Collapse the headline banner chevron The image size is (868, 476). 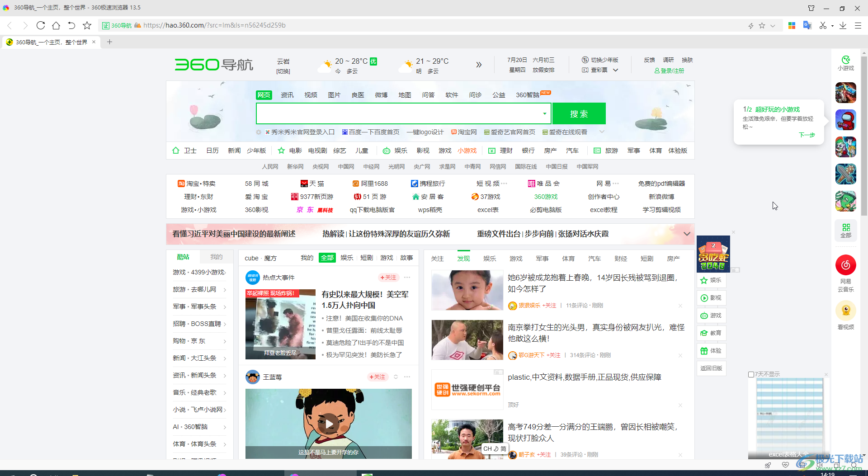(x=687, y=234)
